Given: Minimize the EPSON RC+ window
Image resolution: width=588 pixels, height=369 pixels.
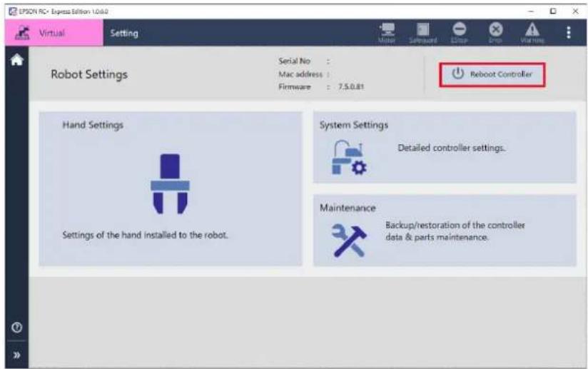Looking at the screenshot, I should (x=531, y=11).
